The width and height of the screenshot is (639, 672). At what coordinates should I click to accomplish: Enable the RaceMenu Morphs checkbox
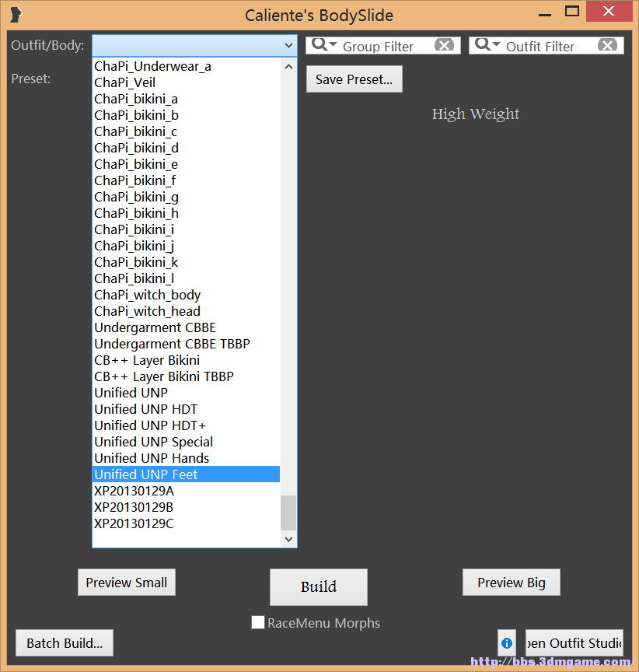click(258, 622)
